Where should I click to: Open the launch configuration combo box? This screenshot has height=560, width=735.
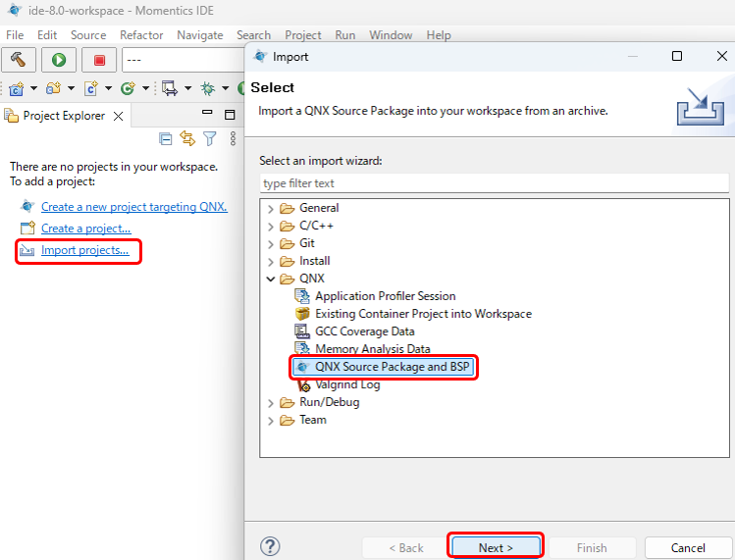pos(183,60)
